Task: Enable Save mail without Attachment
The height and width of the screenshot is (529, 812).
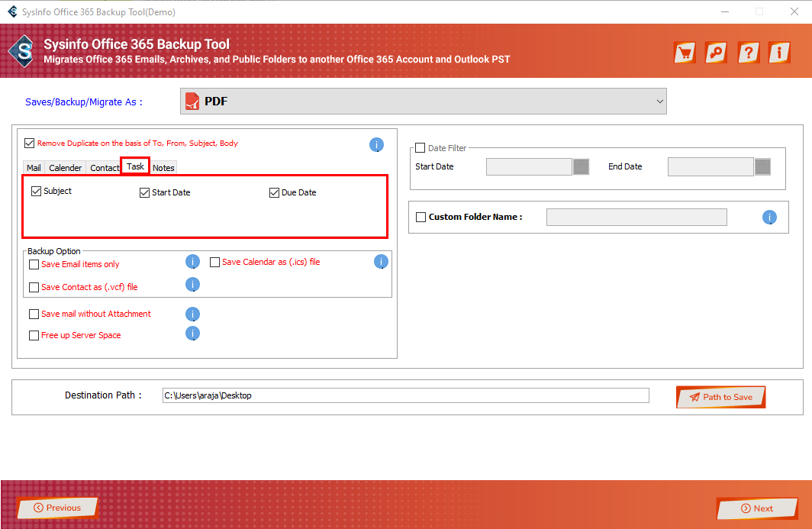Action: click(34, 314)
